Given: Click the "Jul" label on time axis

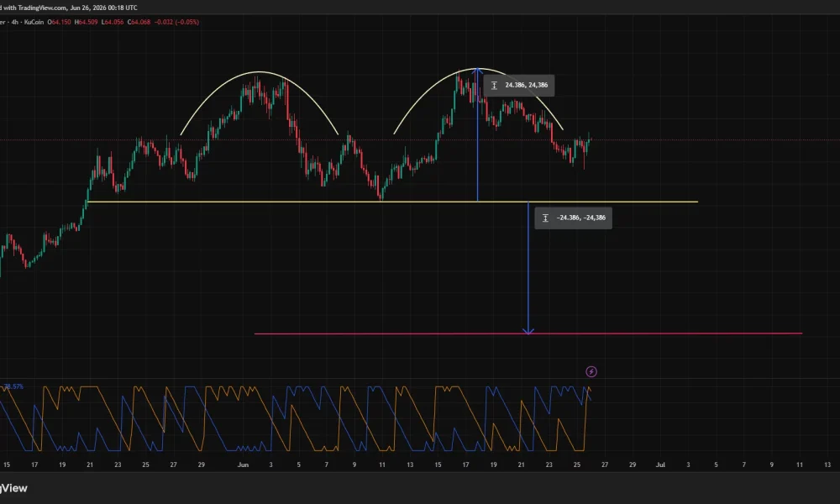Looking at the screenshot, I should 660,465.
